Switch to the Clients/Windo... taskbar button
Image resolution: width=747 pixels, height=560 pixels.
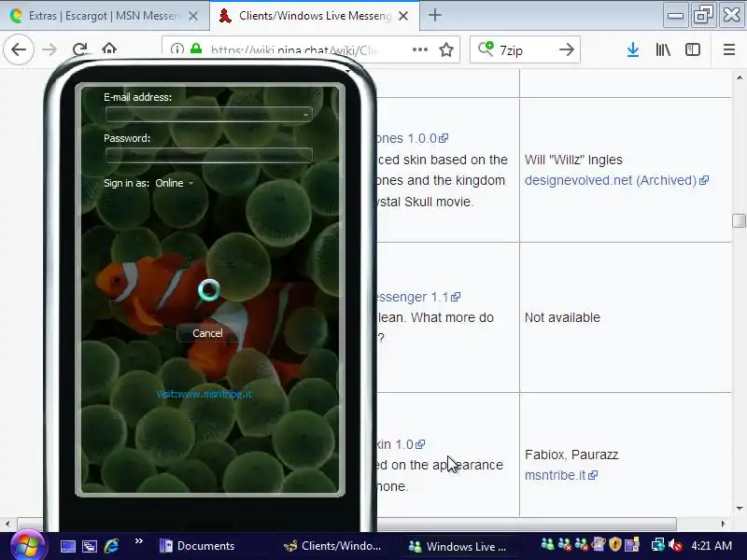(332, 546)
